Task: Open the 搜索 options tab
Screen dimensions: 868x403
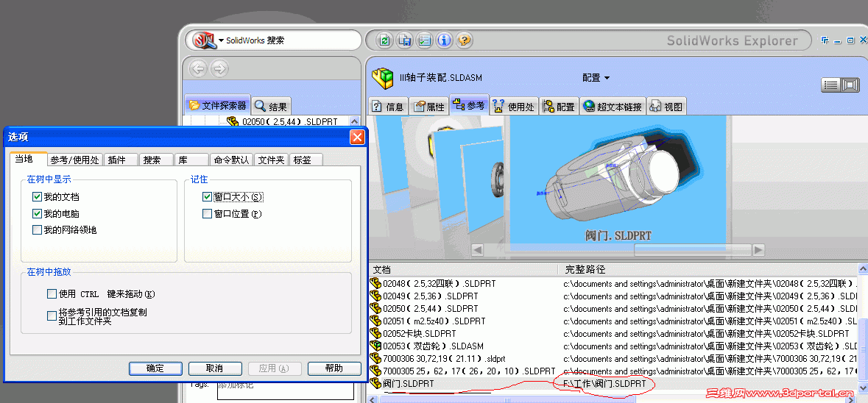Action: (156, 160)
